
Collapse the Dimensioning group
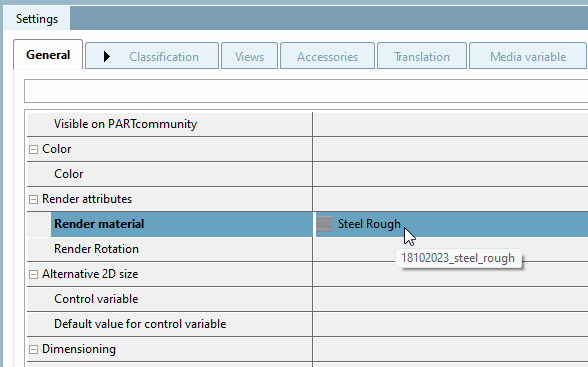33,349
